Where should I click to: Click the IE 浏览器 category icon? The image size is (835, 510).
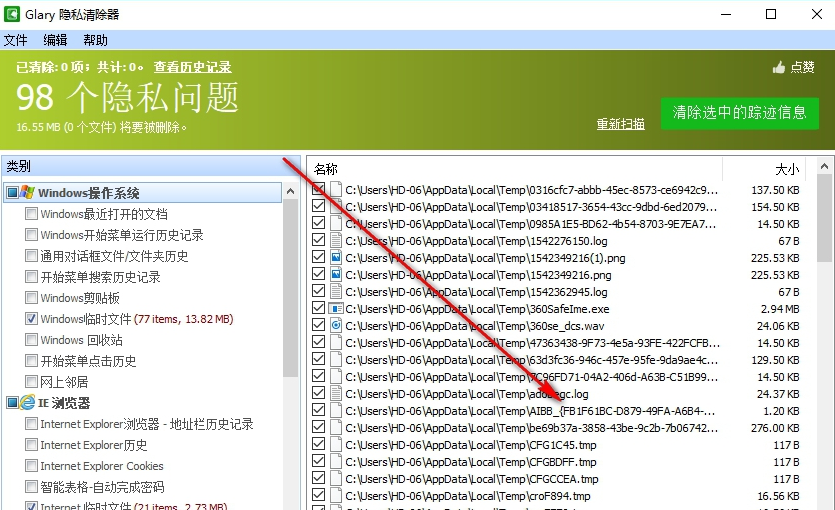click(27, 402)
